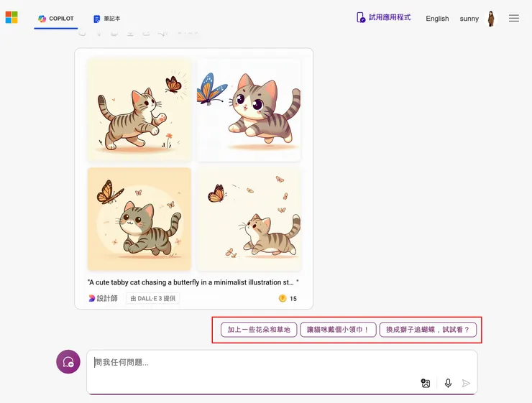Select suggestion 換成獅子追蝴蝶，試試看？
532x403 pixels.
pyautogui.click(x=428, y=330)
